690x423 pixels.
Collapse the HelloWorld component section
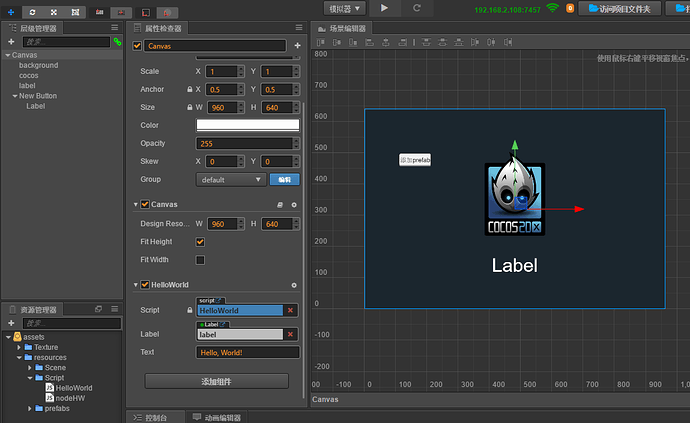point(136,285)
